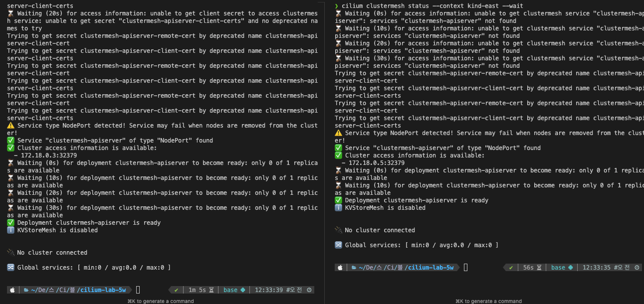Click right pane 'Service "clustermesh-apiserver" of type "NodePort" found'
This screenshot has height=304, width=644.
(443, 148)
